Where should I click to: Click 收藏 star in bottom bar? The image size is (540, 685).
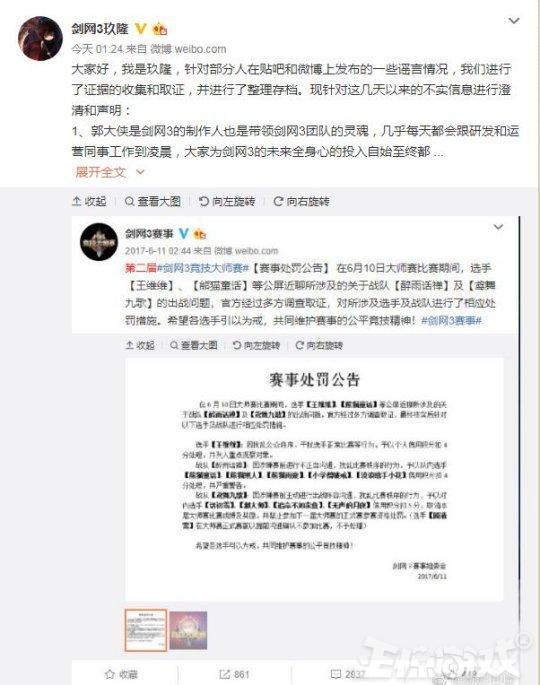tap(121, 675)
